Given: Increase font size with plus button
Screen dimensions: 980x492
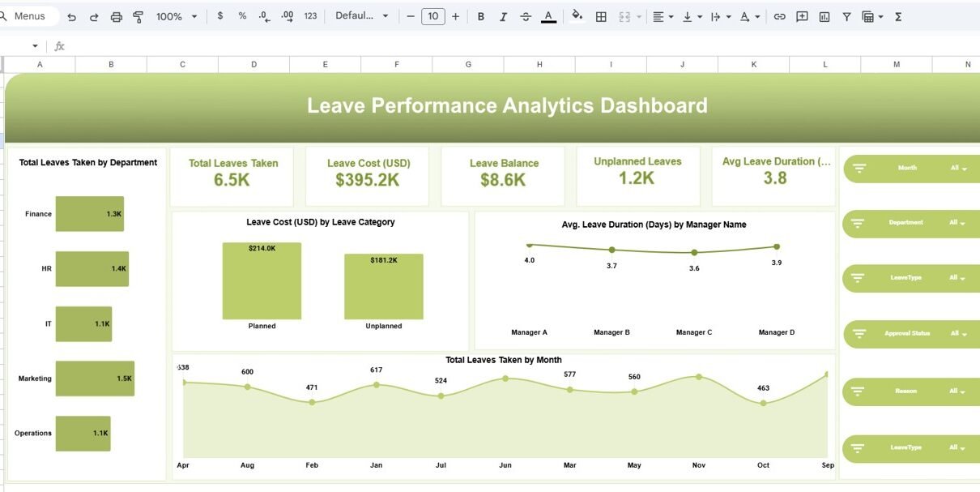Looking at the screenshot, I should click(455, 16).
